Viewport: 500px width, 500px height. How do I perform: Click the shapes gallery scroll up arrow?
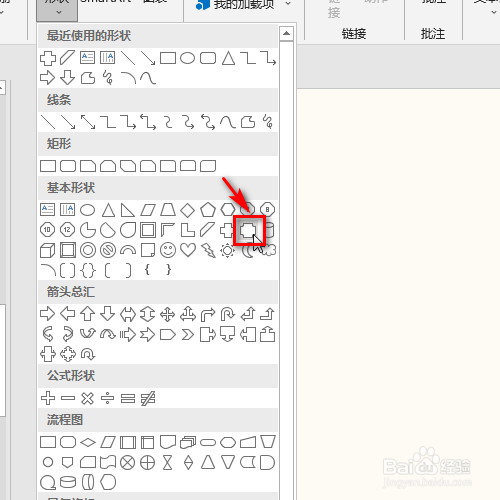pyautogui.click(x=286, y=34)
